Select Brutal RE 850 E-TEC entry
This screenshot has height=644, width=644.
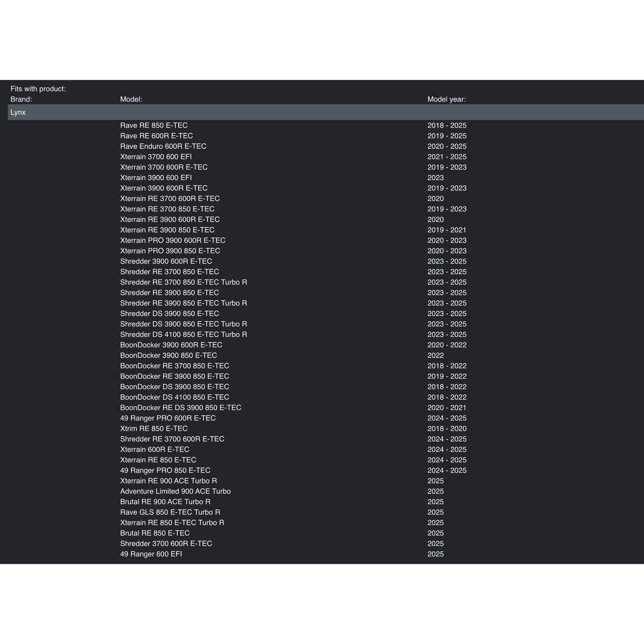click(x=155, y=533)
